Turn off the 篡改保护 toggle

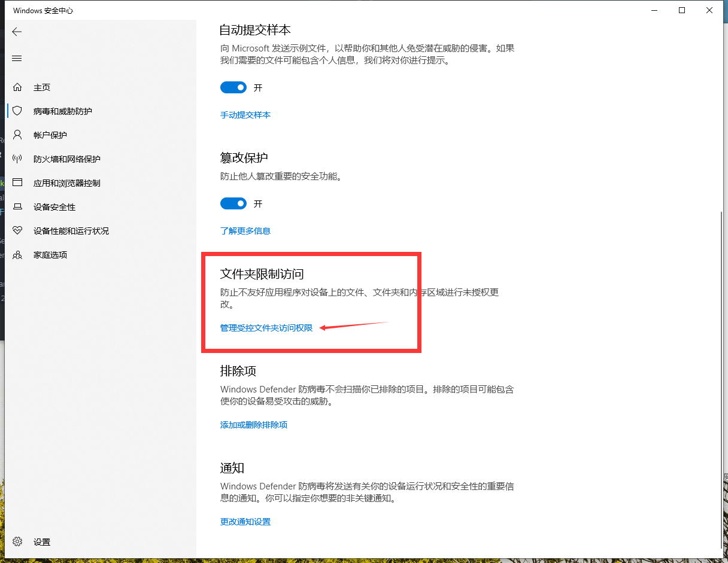[x=233, y=203]
